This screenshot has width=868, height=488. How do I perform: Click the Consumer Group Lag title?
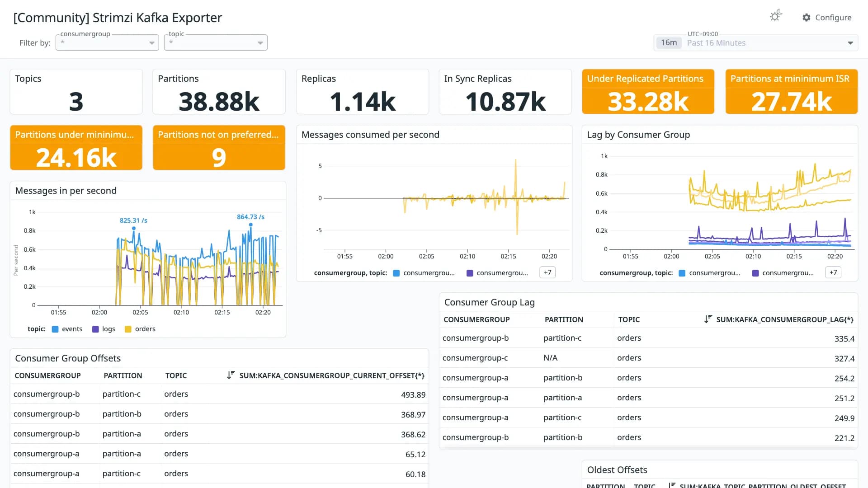[x=489, y=302]
